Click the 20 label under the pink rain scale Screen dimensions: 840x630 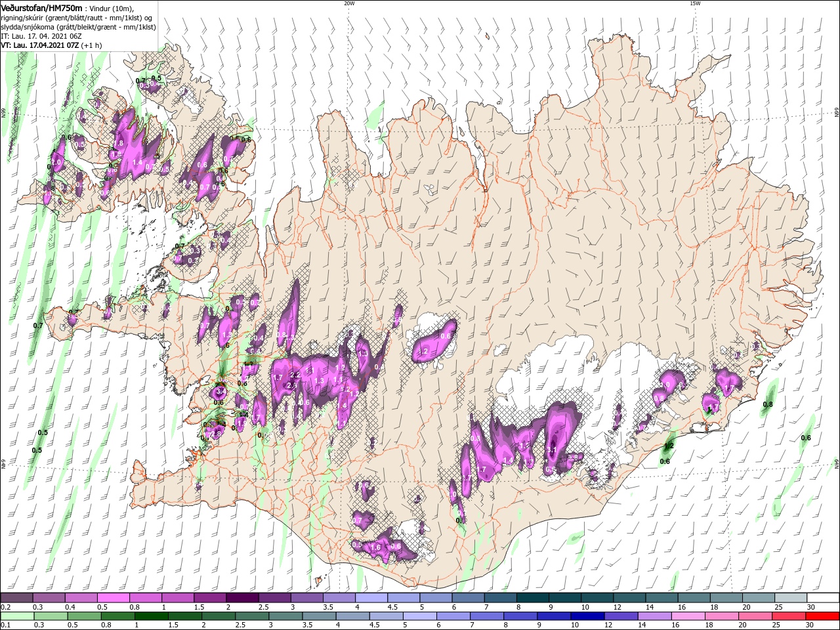(744, 625)
